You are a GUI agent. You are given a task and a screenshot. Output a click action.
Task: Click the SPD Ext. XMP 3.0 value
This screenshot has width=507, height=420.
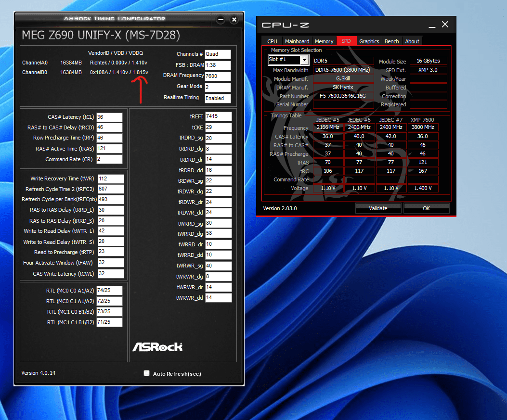(x=428, y=70)
